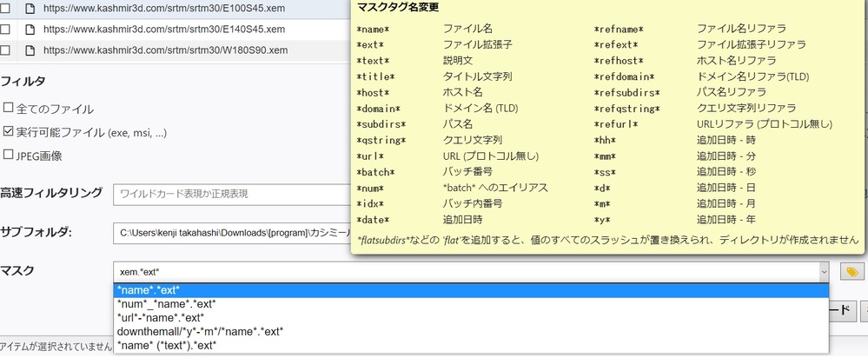This screenshot has height=358, width=868.
Task: Check the box for the E100S45.xem row
Action: coord(5,7)
